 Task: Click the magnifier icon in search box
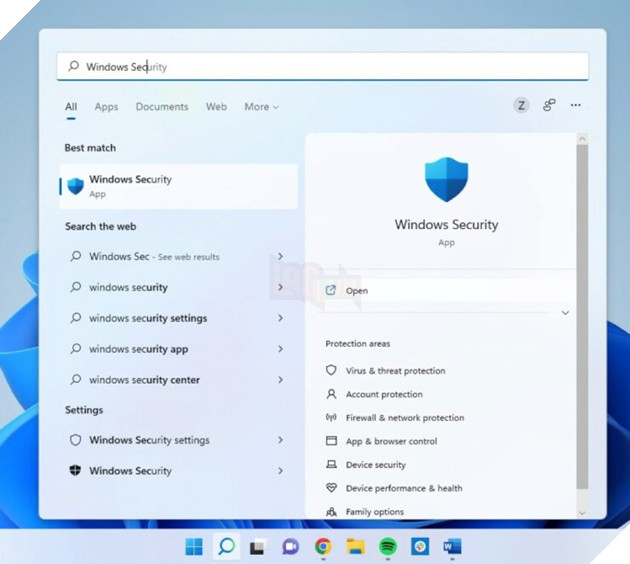[x=74, y=66]
